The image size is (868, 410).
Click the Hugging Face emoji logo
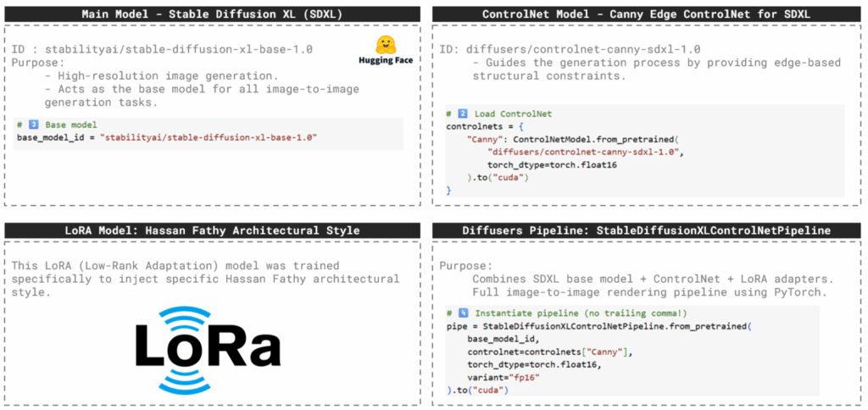pyautogui.click(x=385, y=44)
